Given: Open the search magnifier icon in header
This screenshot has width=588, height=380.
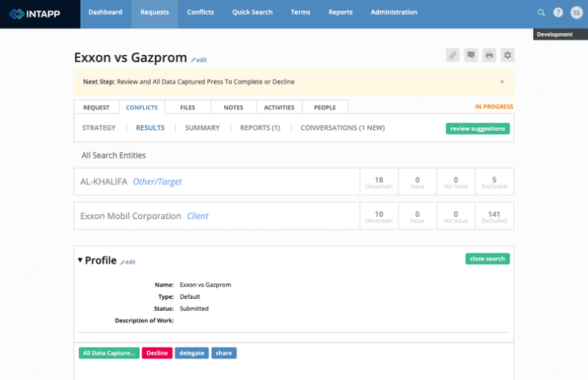Looking at the screenshot, I should 541,13.
